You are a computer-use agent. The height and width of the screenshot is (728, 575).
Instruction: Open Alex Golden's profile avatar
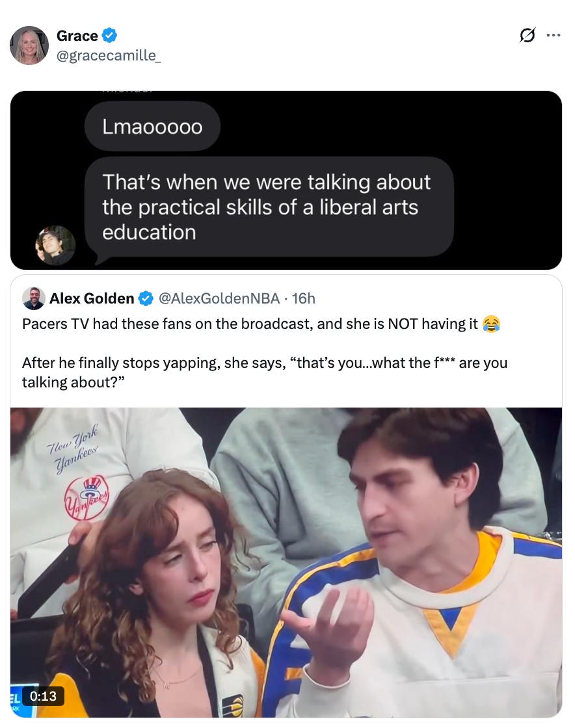click(33, 298)
